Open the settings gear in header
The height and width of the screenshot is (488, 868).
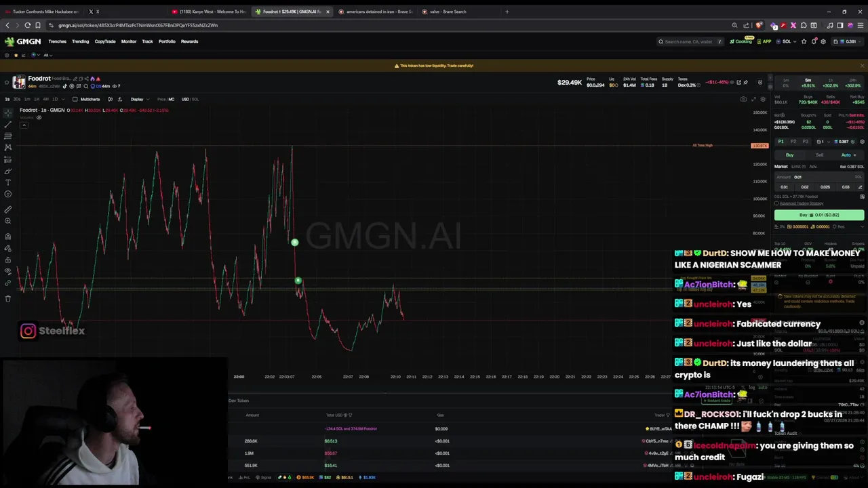pyautogui.click(x=823, y=41)
